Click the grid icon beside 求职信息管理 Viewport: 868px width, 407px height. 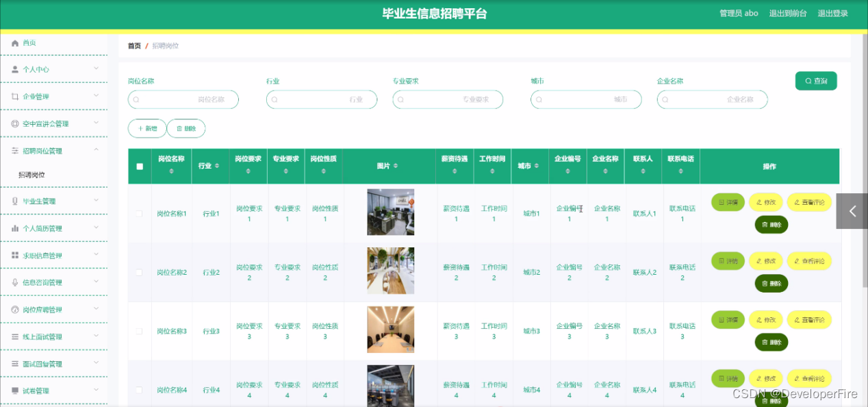tap(15, 256)
